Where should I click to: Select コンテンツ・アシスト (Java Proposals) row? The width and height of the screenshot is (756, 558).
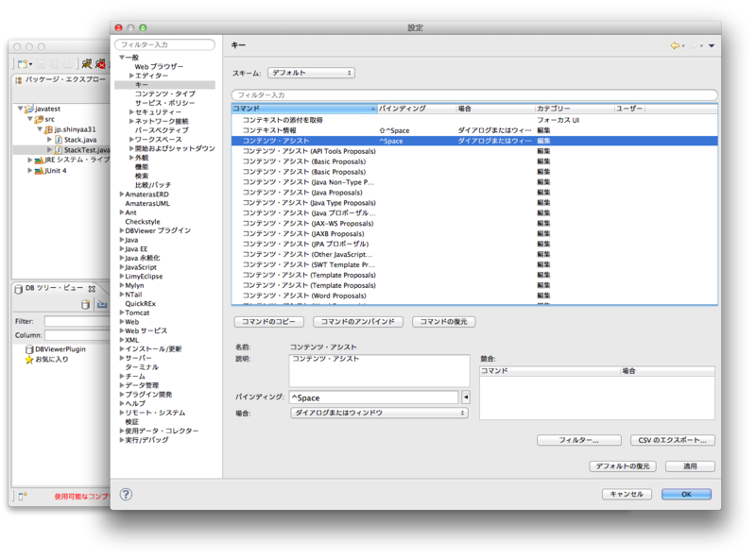pos(474,193)
